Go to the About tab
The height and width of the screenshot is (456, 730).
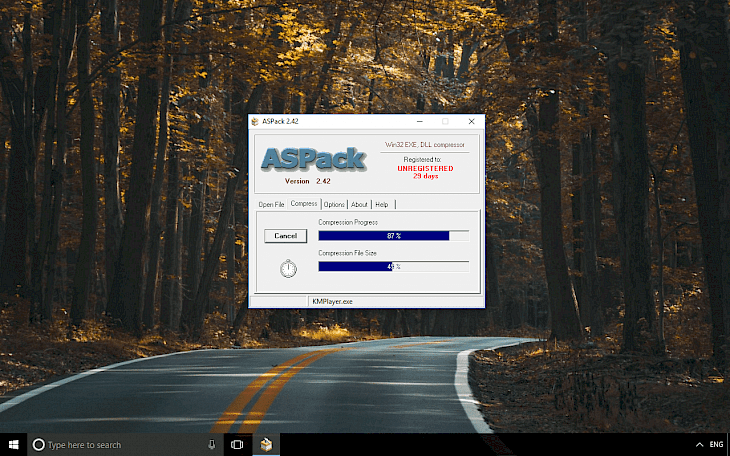359,204
